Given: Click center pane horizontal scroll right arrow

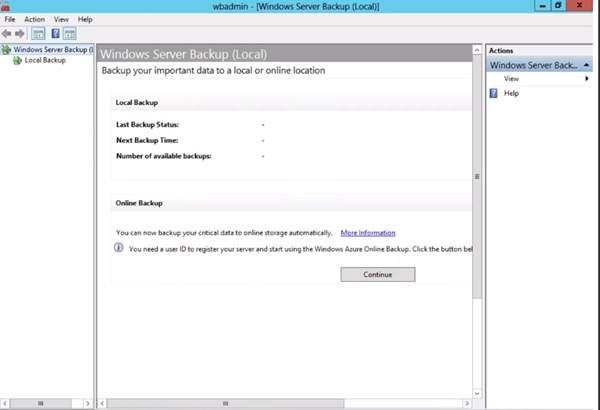Looking at the screenshot, I should coord(467,403).
